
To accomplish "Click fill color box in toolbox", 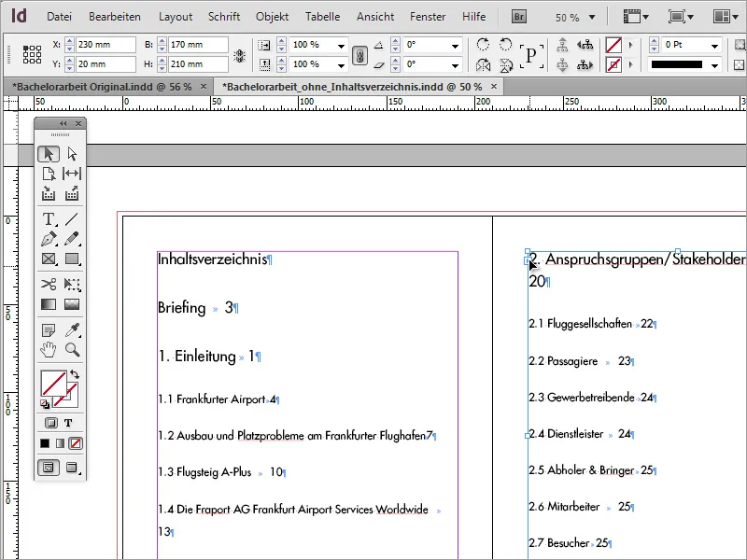I will pos(53,384).
